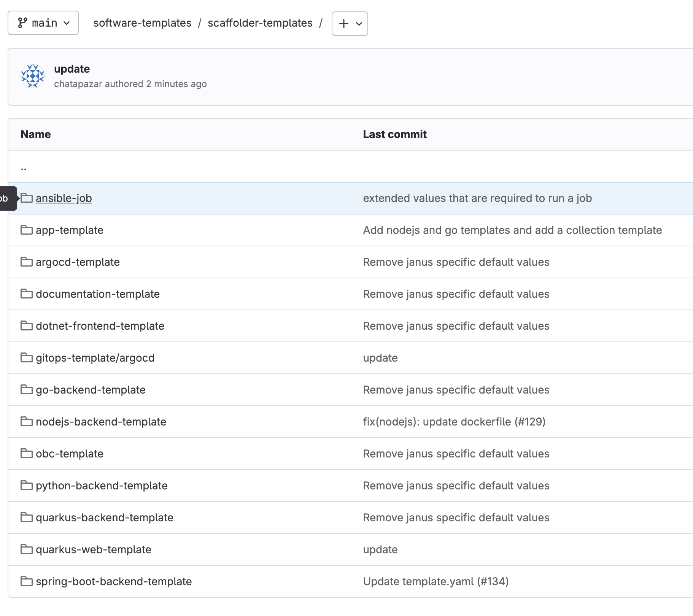Click the dotnet-frontend-template folder icon

pyautogui.click(x=27, y=325)
